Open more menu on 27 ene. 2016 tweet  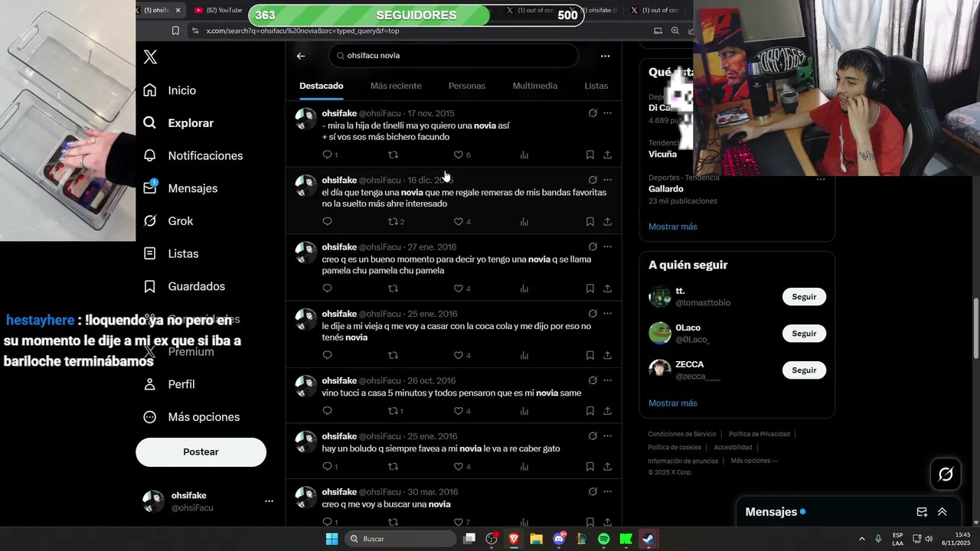pos(607,246)
